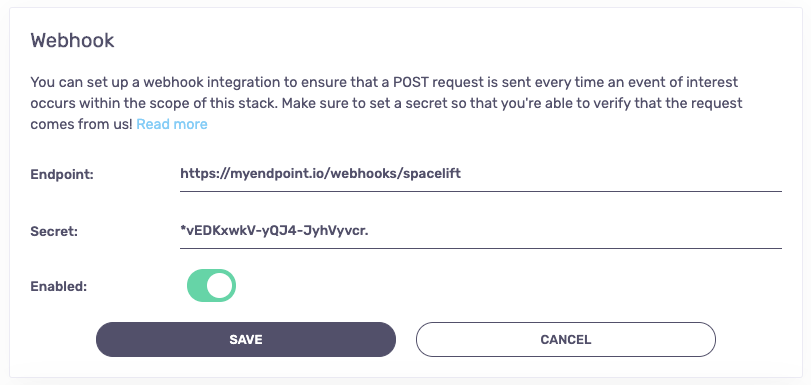Click the white knob of the Enabled toggle

click(219, 286)
